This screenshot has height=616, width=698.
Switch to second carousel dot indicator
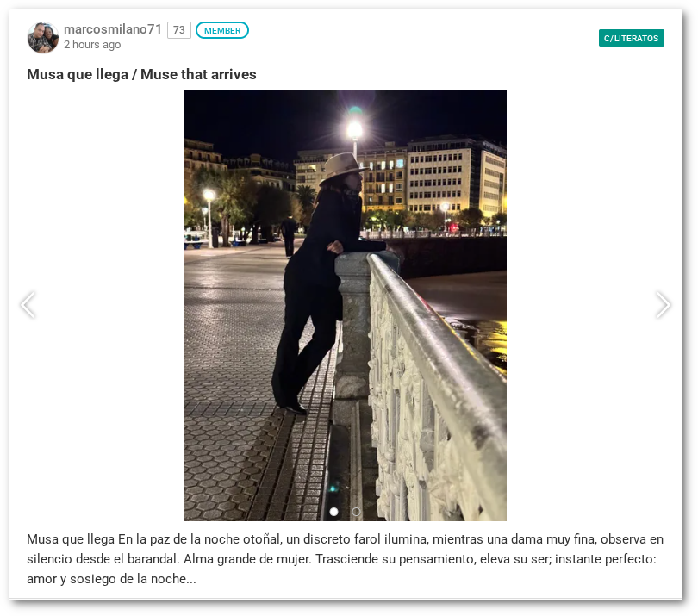click(x=356, y=512)
